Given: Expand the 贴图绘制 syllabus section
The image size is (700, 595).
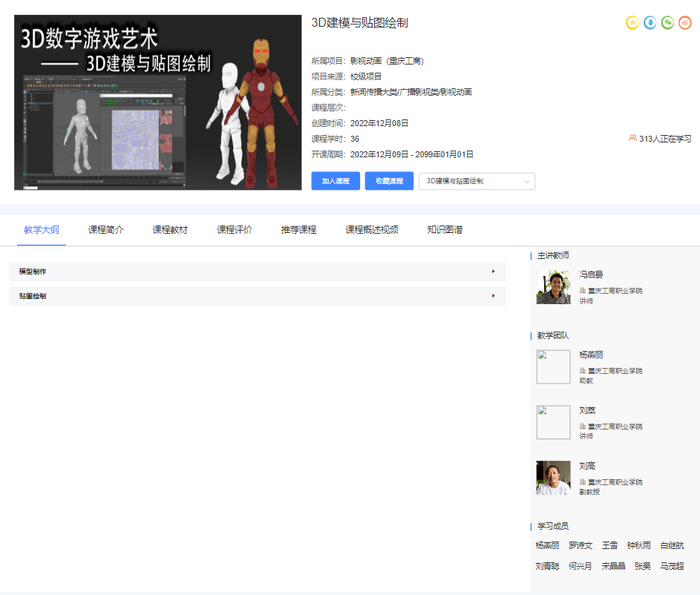Looking at the screenshot, I should click(x=257, y=296).
